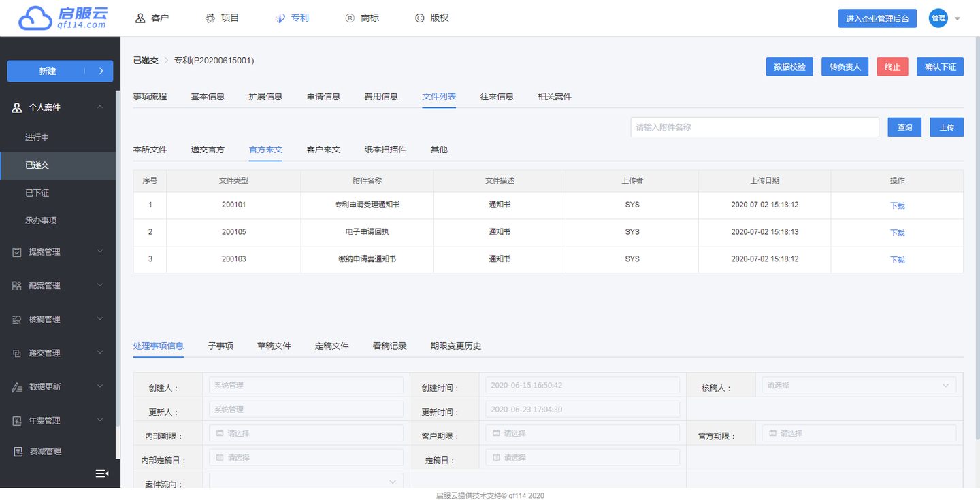Open the dropdown arrow next to 管理 avatar
The height and width of the screenshot is (500, 980).
tap(958, 18)
